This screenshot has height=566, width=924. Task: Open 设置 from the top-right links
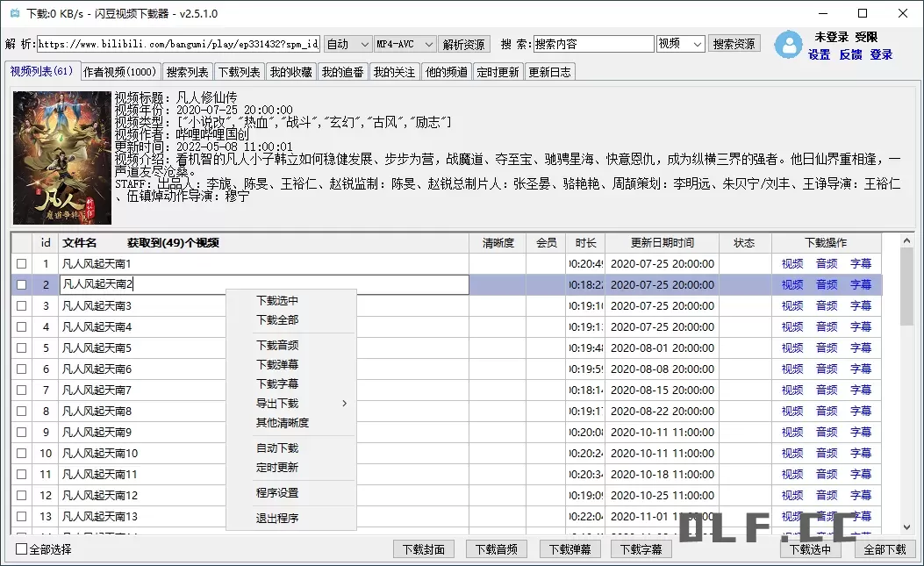pyautogui.click(x=818, y=54)
